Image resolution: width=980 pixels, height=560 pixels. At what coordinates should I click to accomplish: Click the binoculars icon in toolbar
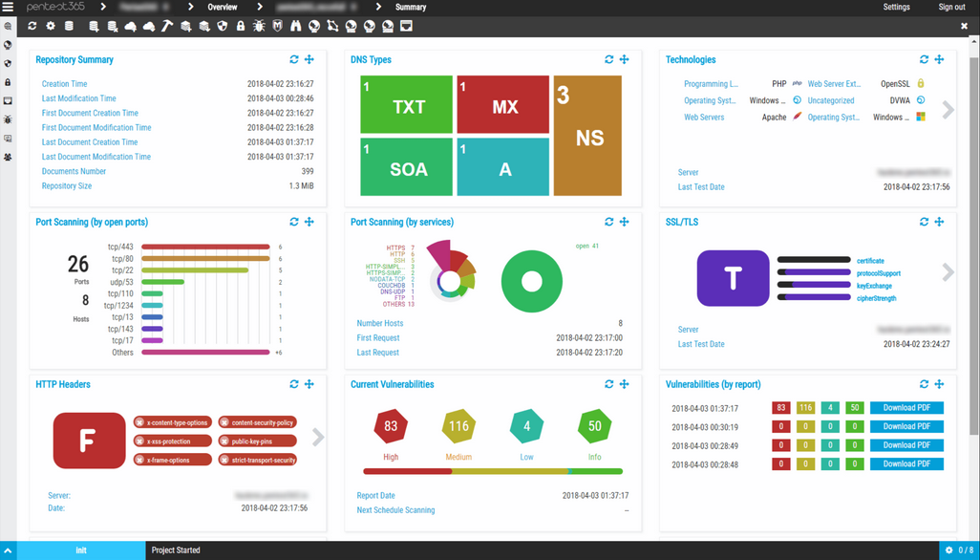pos(296,26)
